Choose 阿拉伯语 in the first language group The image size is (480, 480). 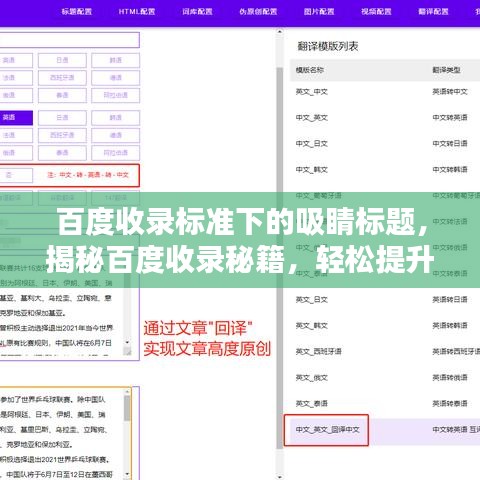coord(116,95)
